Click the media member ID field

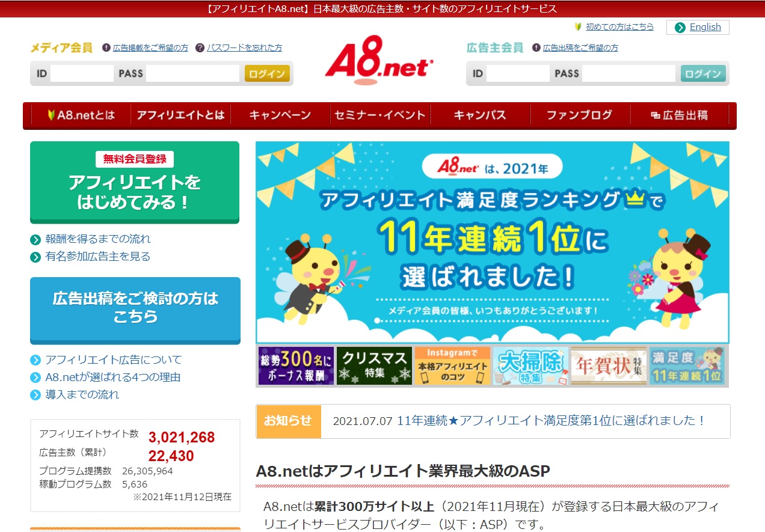tap(82, 73)
